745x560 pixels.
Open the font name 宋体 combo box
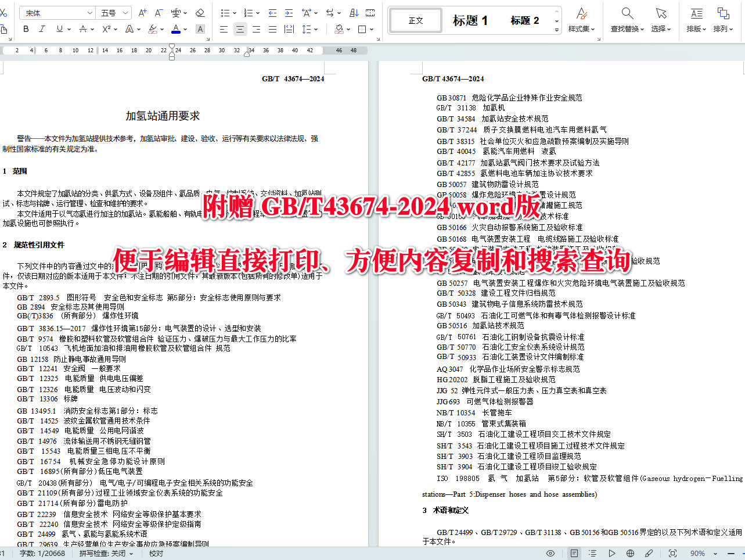click(57, 13)
